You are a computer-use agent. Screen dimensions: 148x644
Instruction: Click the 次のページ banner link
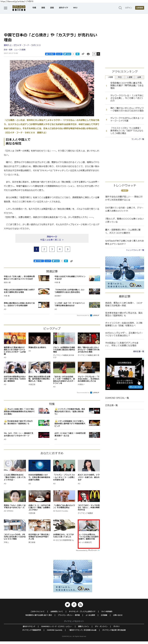pos(52,238)
